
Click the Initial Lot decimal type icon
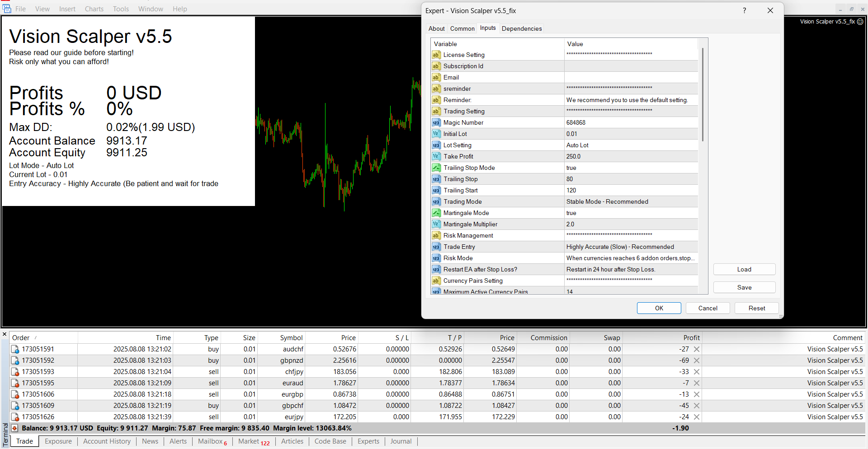coord(436,134)
